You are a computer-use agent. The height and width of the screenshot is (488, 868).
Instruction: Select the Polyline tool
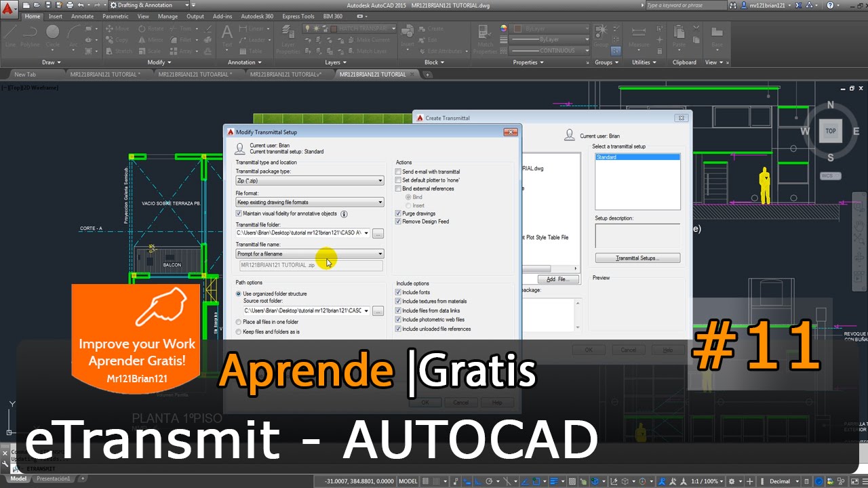pyautogui.click(x=30, y=36)
